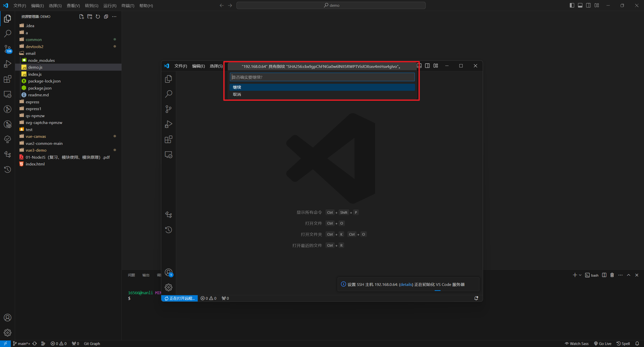
Task: Click 正在打开远程 status indicator
Action: (x=180, y=298)
